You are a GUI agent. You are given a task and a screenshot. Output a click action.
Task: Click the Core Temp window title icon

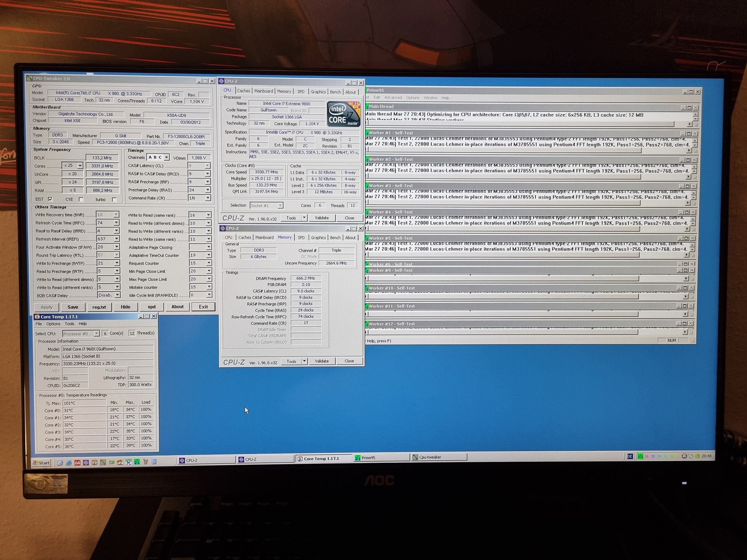37,317
